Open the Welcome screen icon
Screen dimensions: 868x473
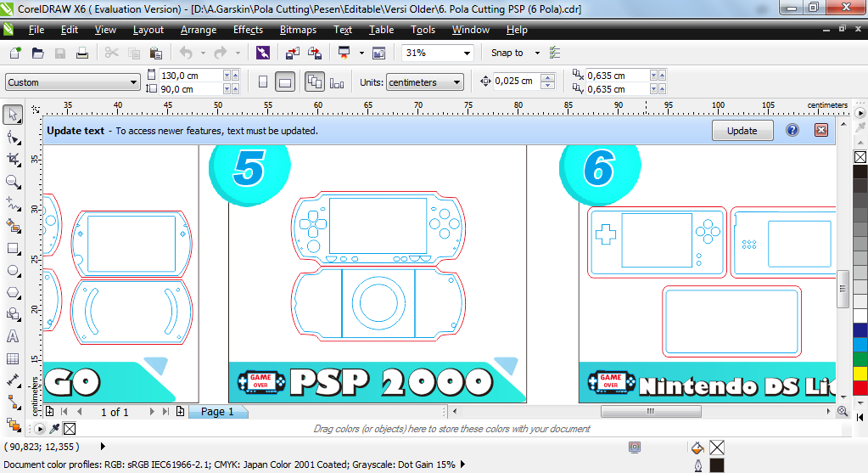point(378,53)
